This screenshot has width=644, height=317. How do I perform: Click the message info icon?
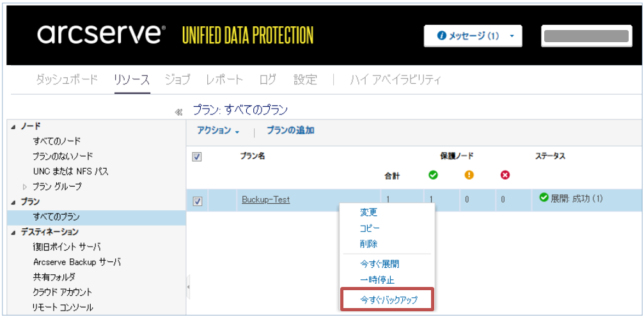click(x=442, y=36)
